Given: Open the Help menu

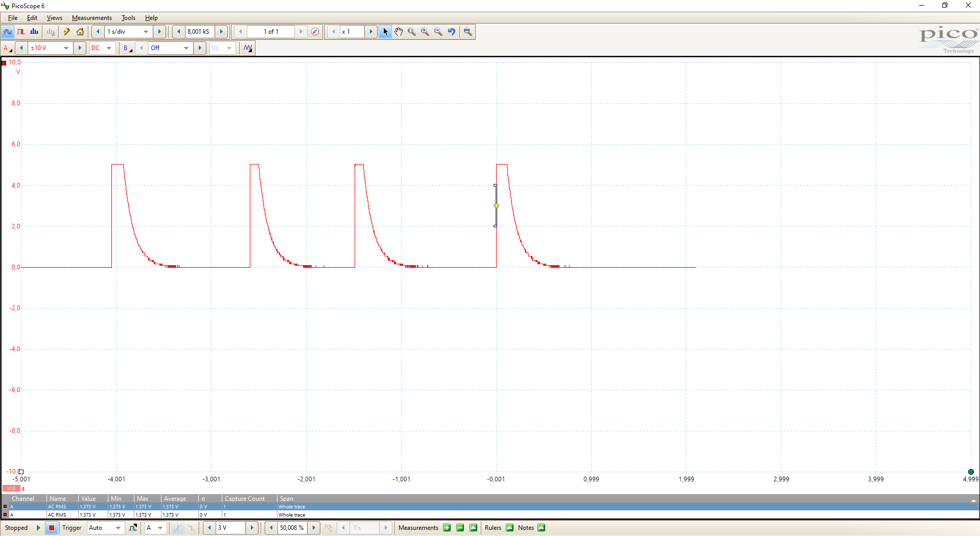Looking at the screenshot, I should pyautogui.click(x=151, y=18).
